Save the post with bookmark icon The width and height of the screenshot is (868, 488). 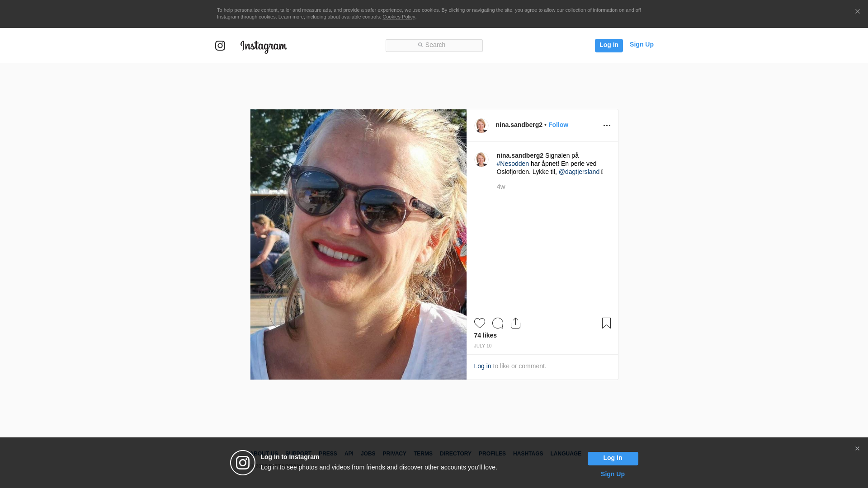point(606,323)
